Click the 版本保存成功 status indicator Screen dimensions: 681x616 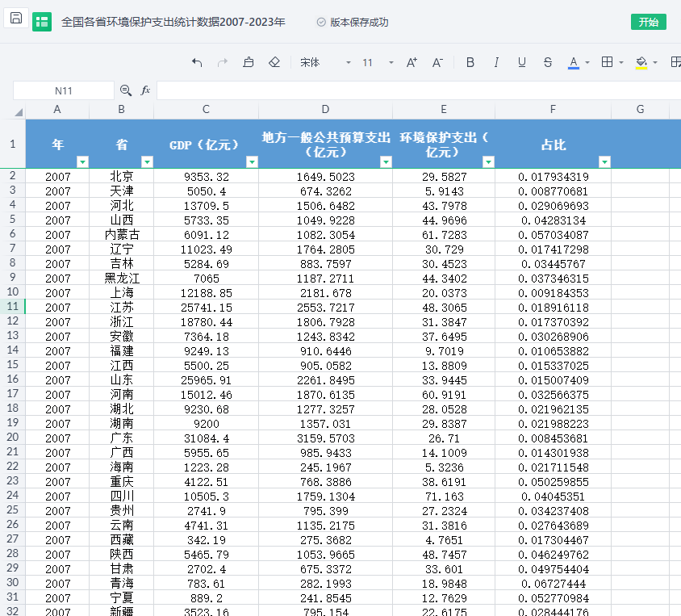(x=353, y=22)
